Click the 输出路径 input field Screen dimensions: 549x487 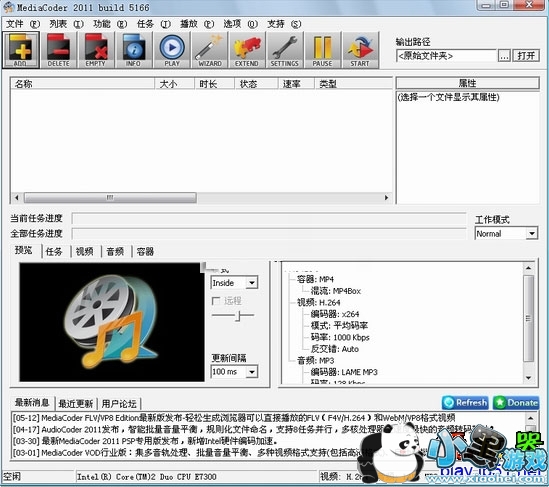pos(446,56)
